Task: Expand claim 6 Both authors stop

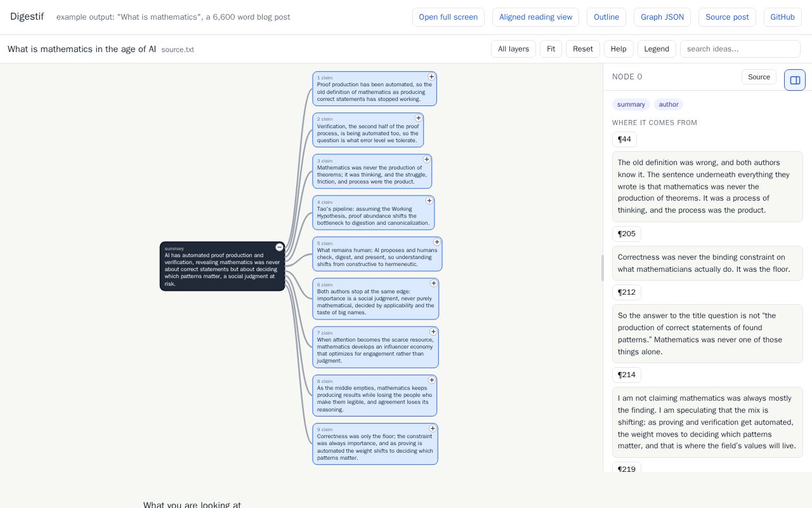Action: pyautogui.click(x=433, y=283)
